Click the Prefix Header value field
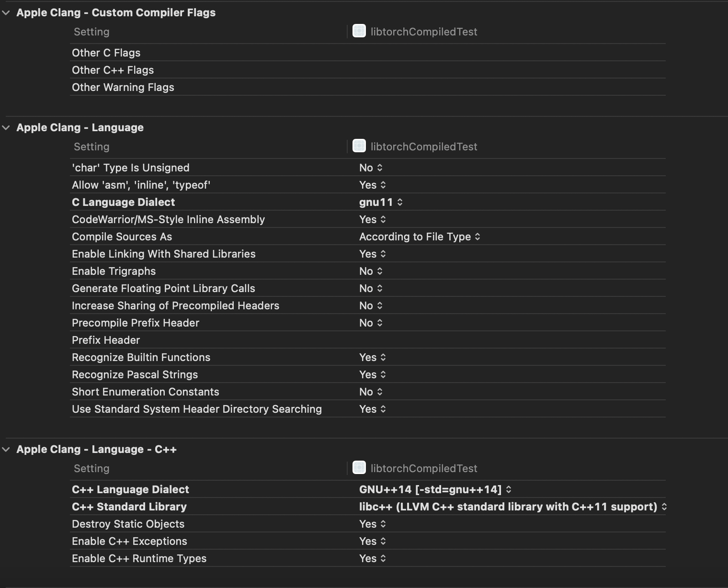Viewport: 728px width, 588px height. [x=479, y=340]
